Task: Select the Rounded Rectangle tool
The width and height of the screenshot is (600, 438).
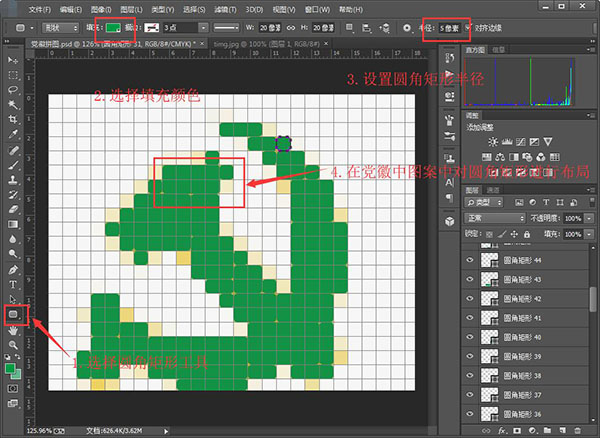Action: (x=13, y=314)
